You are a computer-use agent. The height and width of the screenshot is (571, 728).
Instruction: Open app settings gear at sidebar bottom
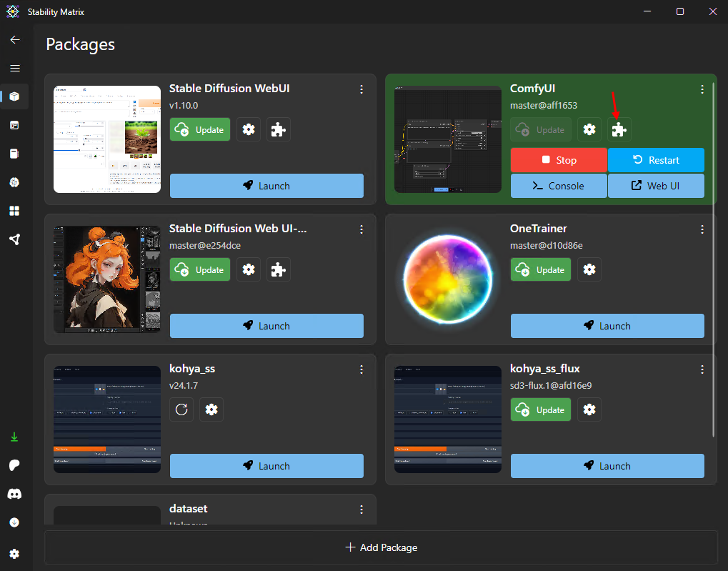(x=14, y=554)
